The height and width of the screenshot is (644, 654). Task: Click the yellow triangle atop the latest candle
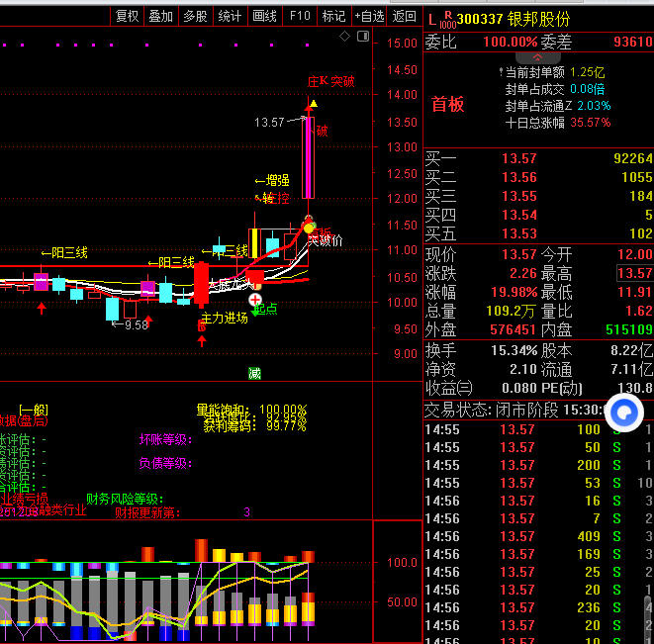(x=313, y=103)
